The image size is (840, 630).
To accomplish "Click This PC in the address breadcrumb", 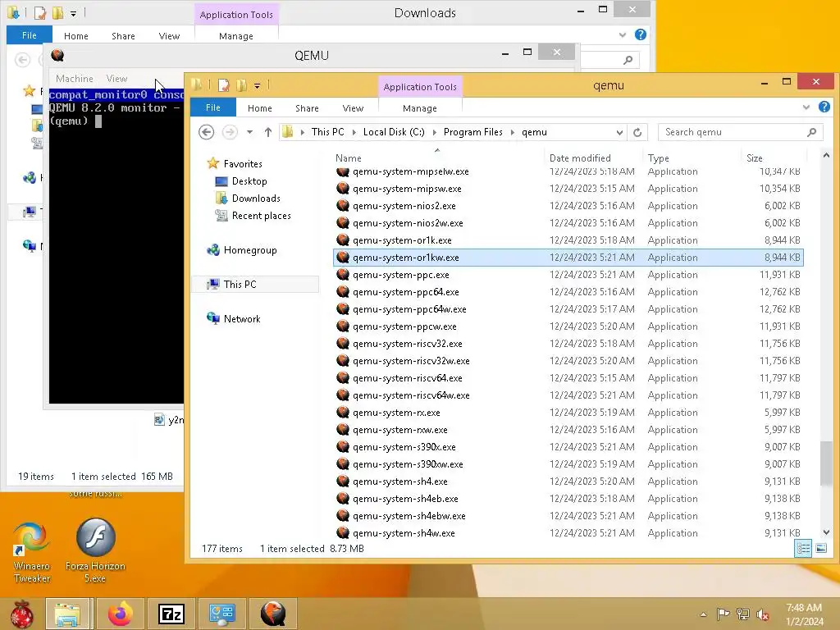I will [x=327, y=132].
